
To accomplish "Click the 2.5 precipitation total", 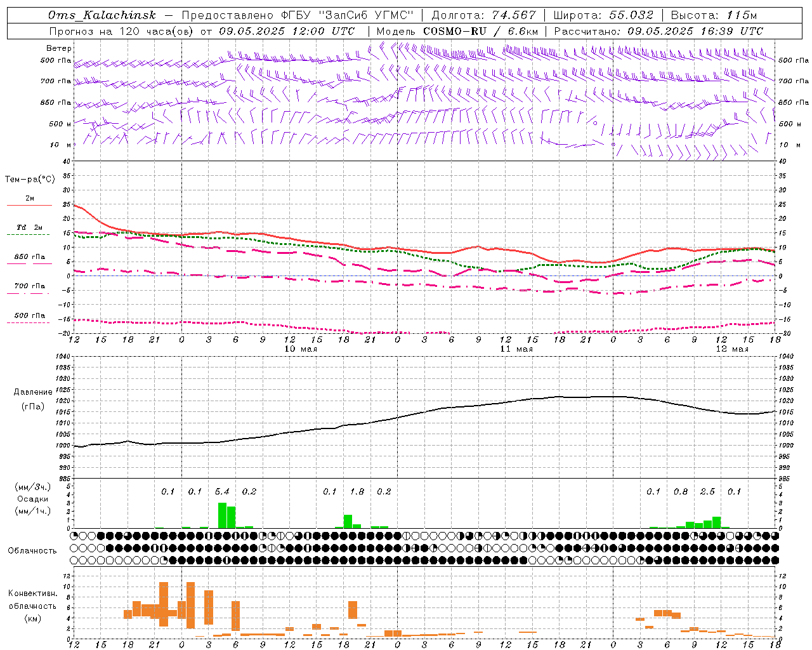I will tap(707, 492).
